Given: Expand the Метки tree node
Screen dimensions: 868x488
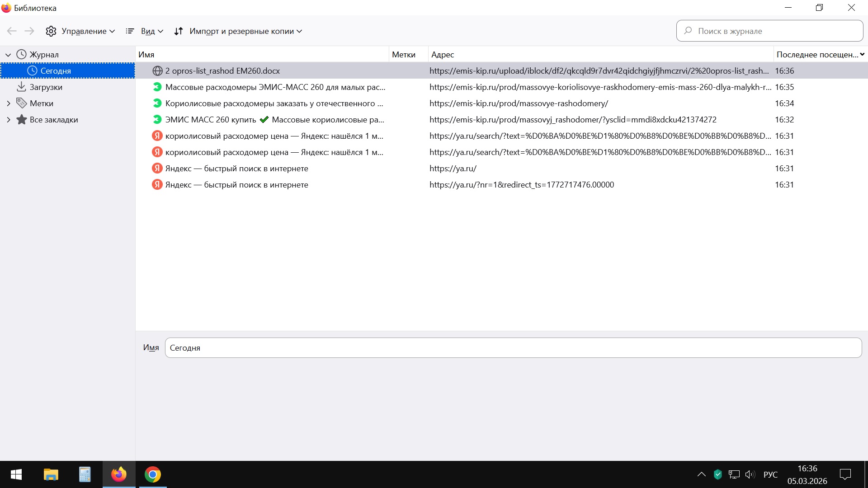Looking at the screenshot, I should coord(8,103).
